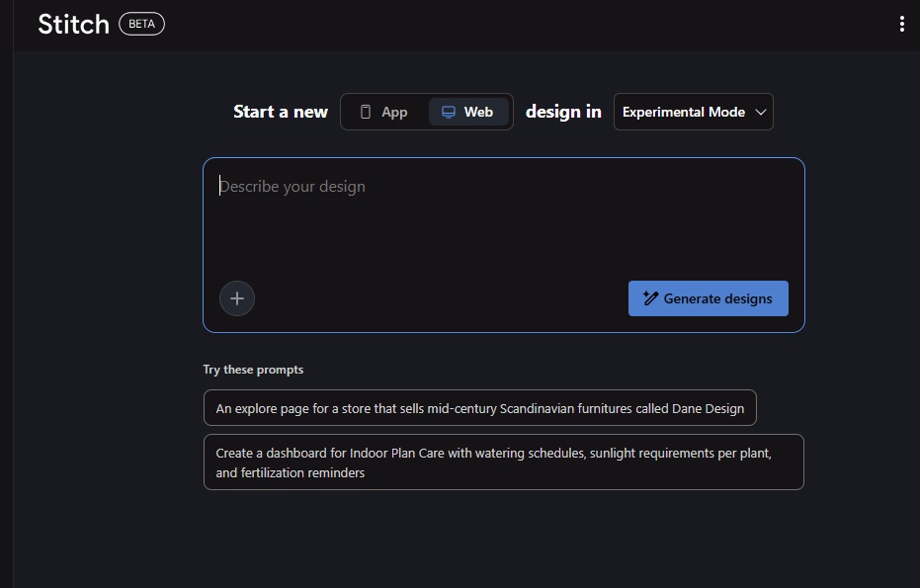This screenshot has width=920, height=588.
Task: Click the BETA badge
Action: (141, 25)
